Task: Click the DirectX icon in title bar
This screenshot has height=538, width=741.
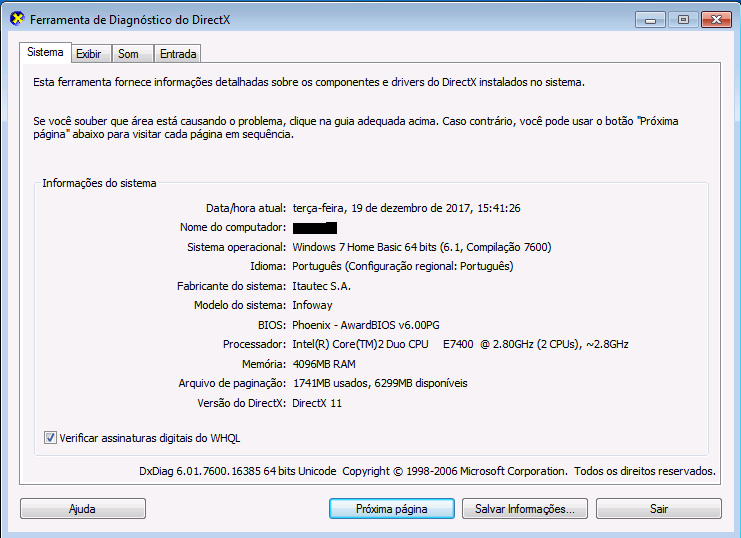Action: (x=17, y=19)
